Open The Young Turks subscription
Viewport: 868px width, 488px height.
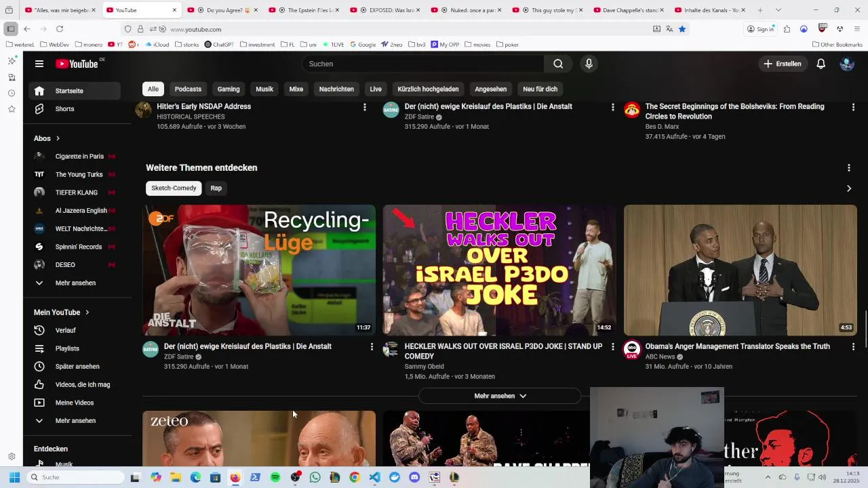75,174
